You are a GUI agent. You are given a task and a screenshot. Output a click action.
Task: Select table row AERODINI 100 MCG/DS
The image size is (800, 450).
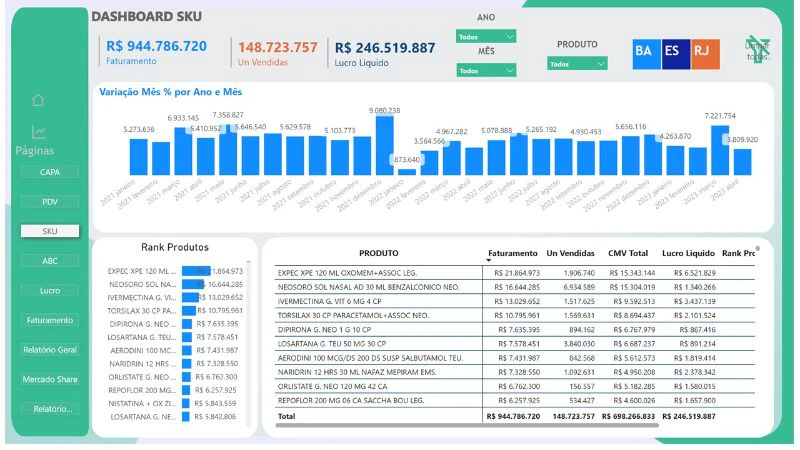tap(514, 358)
